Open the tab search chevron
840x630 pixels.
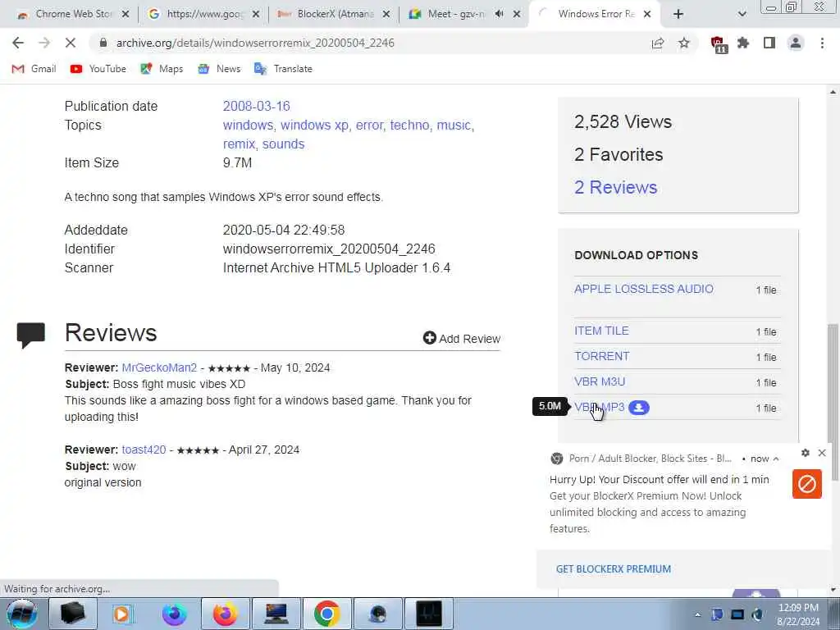click(x=742, y=14)
